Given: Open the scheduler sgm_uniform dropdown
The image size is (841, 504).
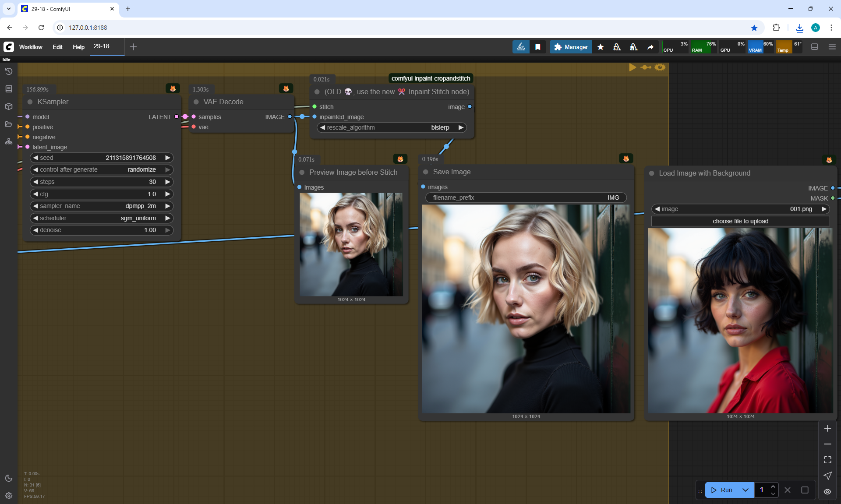Looking at the screenshot, I should [x=101, y=218].
